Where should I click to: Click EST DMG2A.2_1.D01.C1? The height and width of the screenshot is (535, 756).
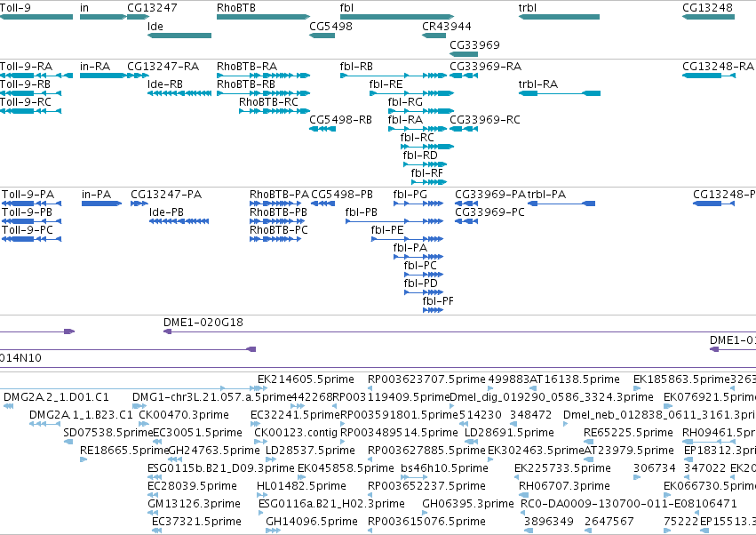[56, 397]
